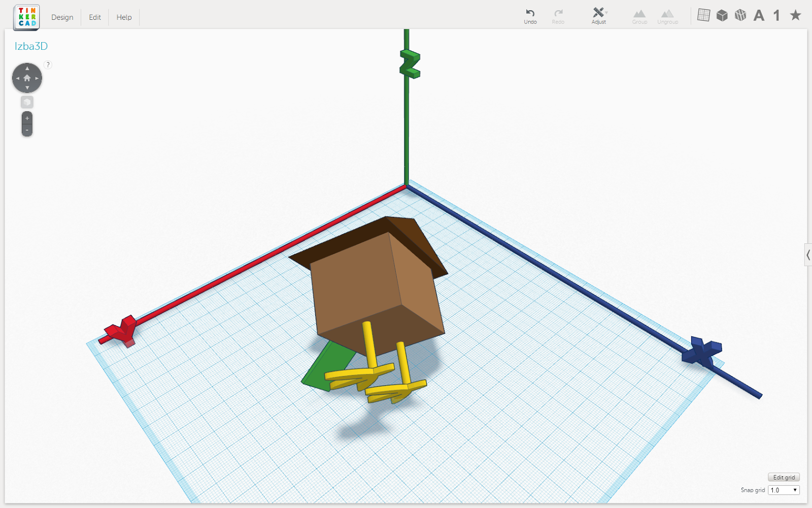Viewport: 812px width, 508px height.
Task: Select the workplane grid icon
Action: 703,15
